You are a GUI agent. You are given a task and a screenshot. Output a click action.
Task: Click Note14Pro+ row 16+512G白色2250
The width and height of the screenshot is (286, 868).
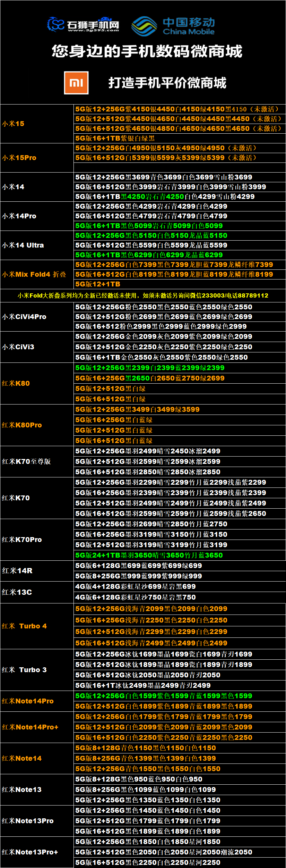180,737
